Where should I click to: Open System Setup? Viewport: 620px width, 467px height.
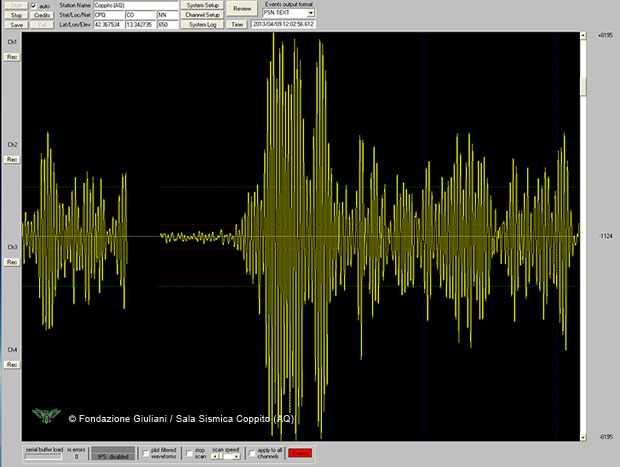[202, 6]
